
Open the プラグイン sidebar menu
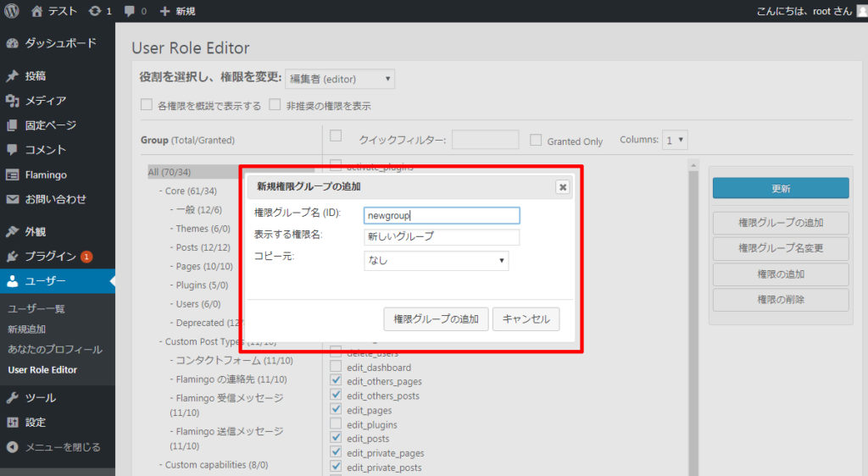[51, 256]
